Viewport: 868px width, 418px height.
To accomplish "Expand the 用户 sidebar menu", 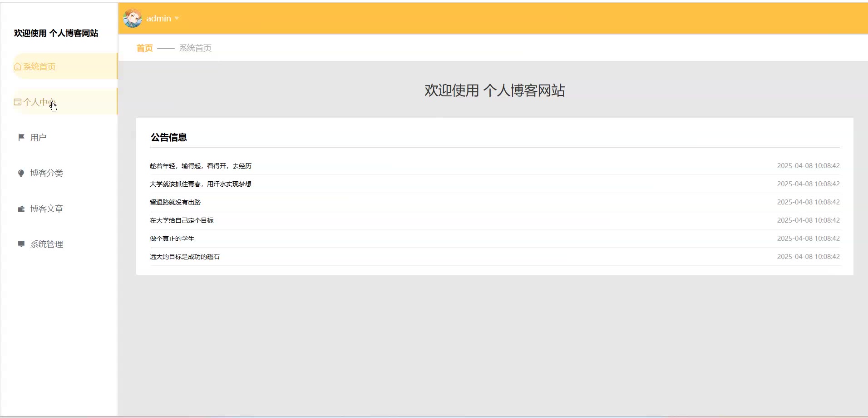I will pos(65,137).
